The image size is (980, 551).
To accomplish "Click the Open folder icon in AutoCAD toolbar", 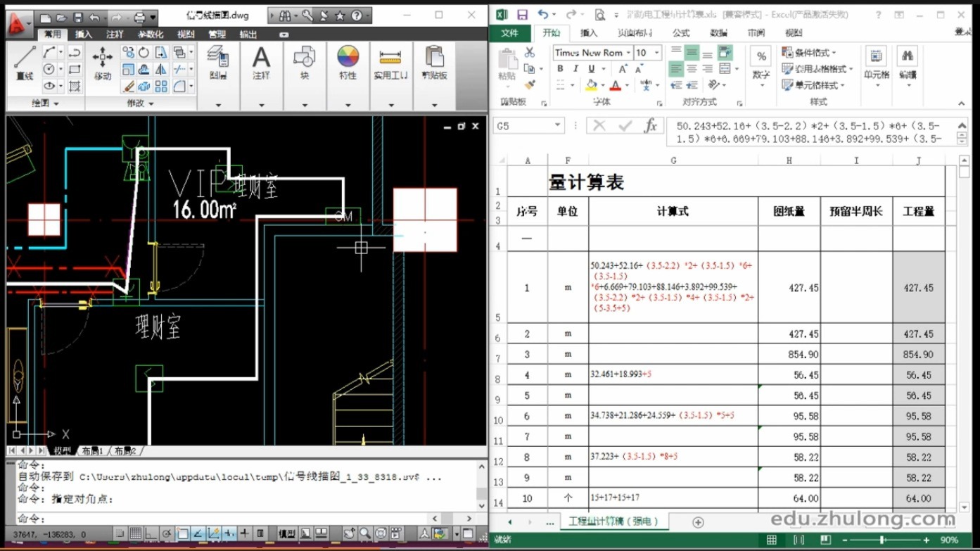I will click(61, 18).
